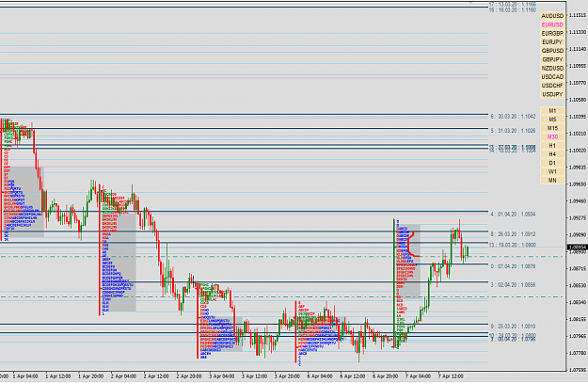The image size is (588, 383).
Task: Click level label '13 : 19.03.20 : 1.0900'
Action: [x=512, y=245]
